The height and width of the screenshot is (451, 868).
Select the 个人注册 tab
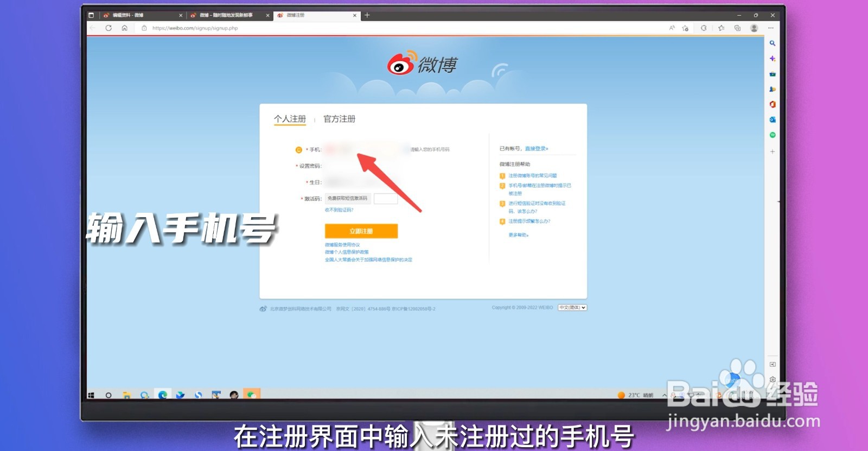point(290,119)
